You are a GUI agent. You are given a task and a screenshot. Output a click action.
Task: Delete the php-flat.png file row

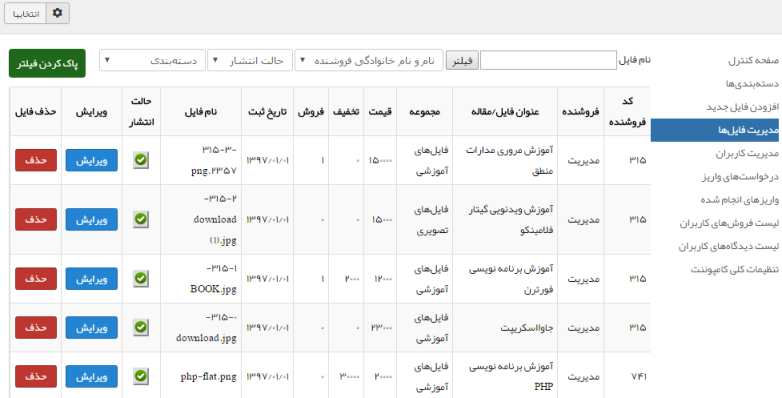36,377
